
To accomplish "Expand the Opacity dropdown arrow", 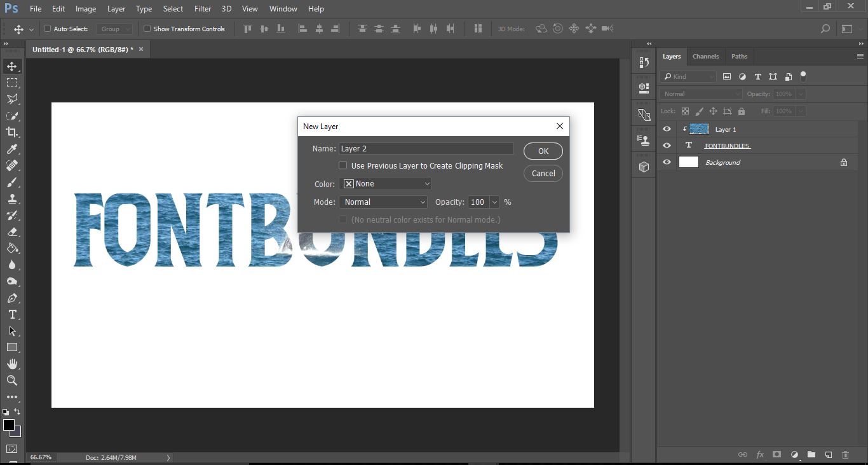I will click(x=494, y=202).
